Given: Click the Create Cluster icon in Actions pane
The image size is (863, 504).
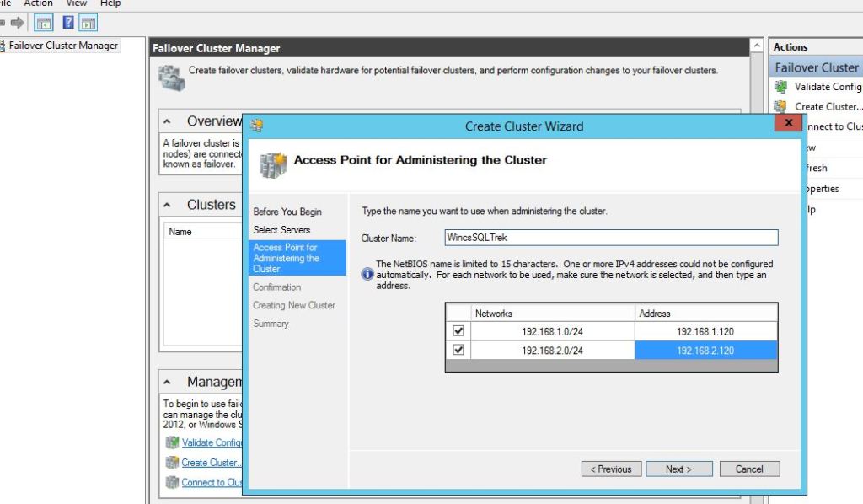Looking at the screenshot, I should coord(781,107).
